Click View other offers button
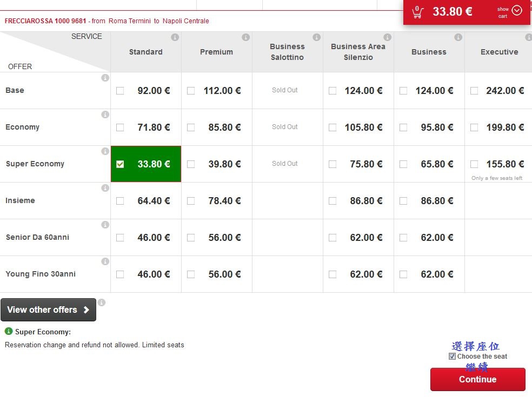 tap(48, 309)
